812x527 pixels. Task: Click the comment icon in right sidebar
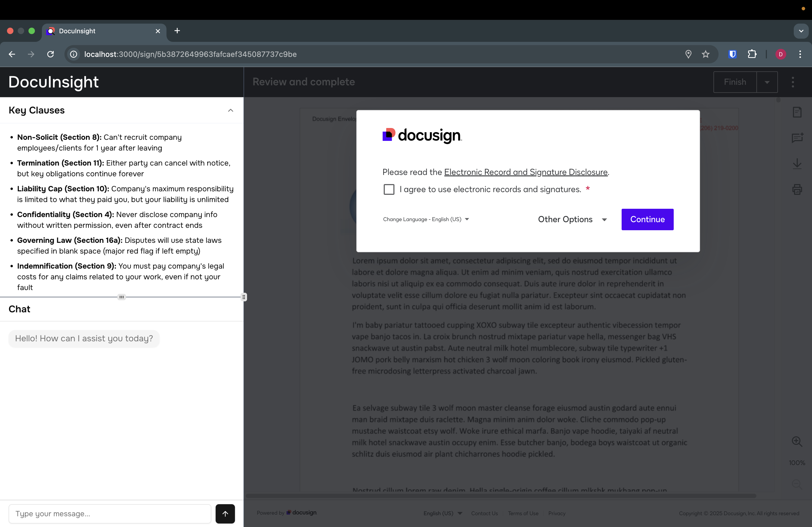tap(797, 138)
